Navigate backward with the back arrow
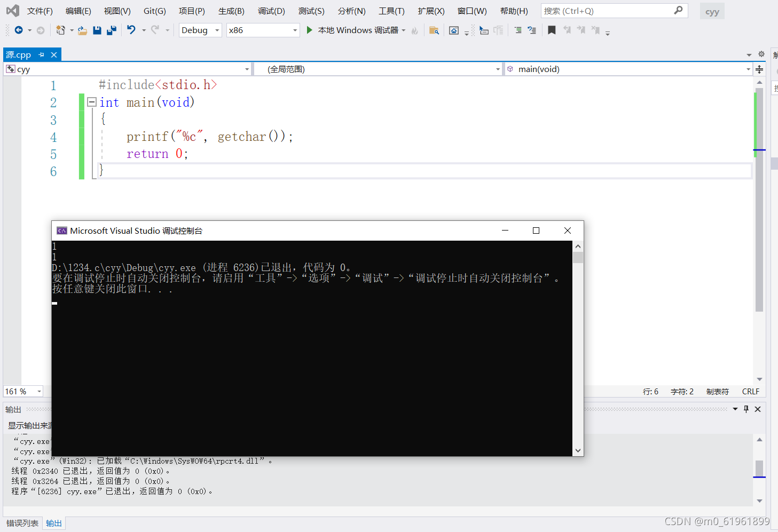 [x=19, y=30]
